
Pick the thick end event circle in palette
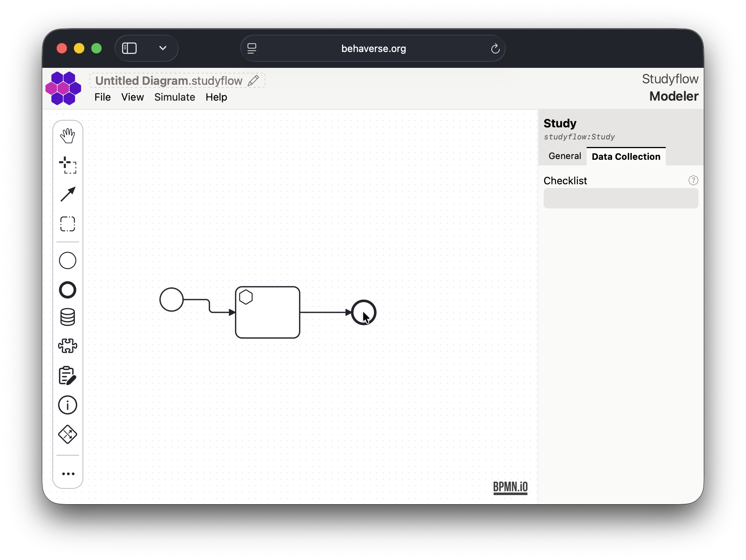68,290
